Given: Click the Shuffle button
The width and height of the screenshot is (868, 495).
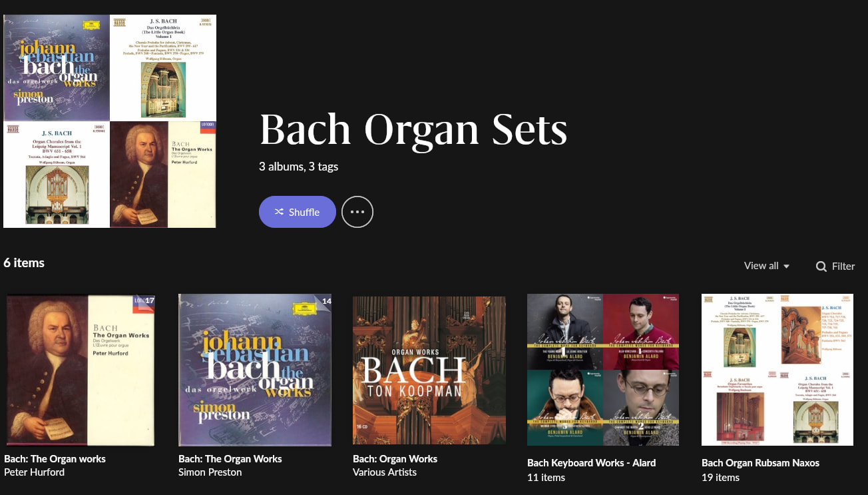Looking at the screenshot, I should point(298,212).
